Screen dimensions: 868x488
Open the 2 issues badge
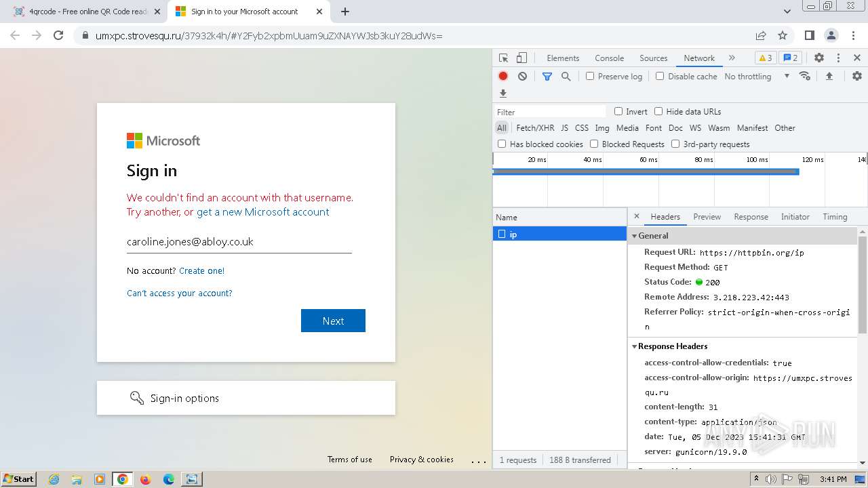(x=790, y=58)
